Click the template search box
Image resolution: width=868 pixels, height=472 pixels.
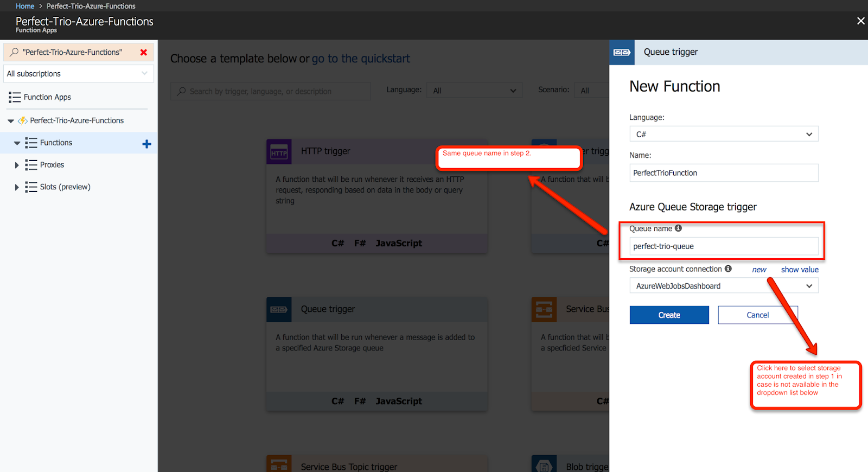coord(271,91)
